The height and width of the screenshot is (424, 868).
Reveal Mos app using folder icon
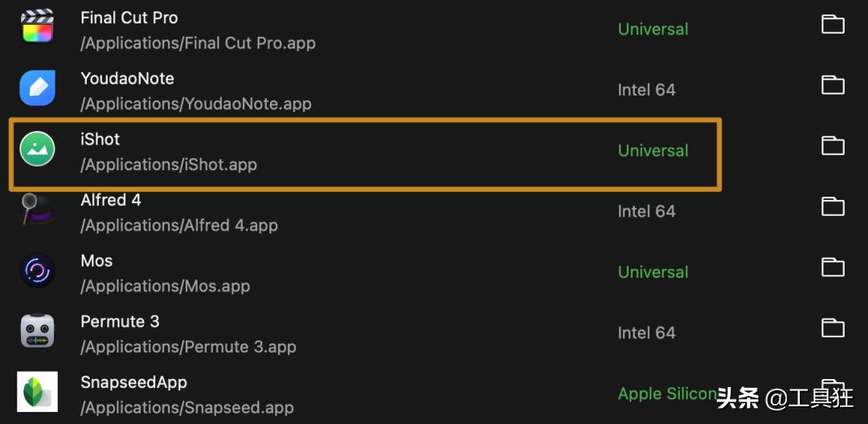[x=833, y=267]
